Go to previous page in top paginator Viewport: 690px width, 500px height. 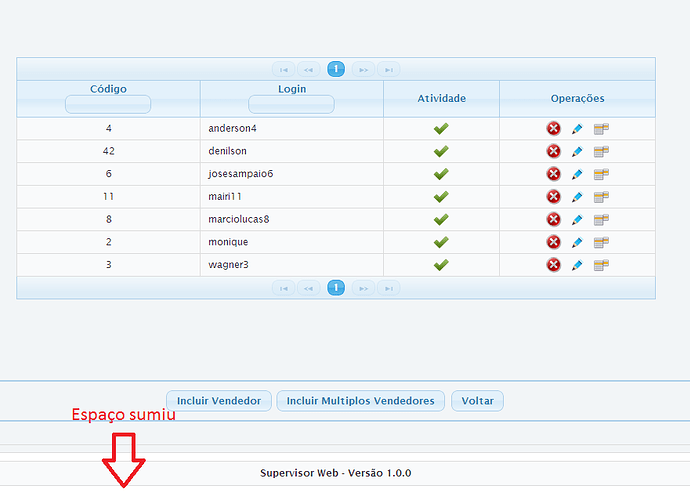coord(308,70)
